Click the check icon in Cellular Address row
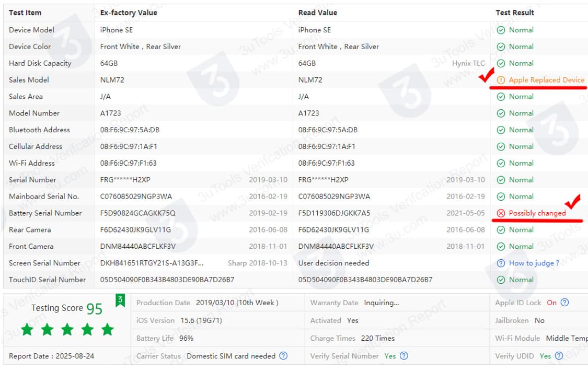This screenshot has height=370, width=588. [x=501, y=146]
